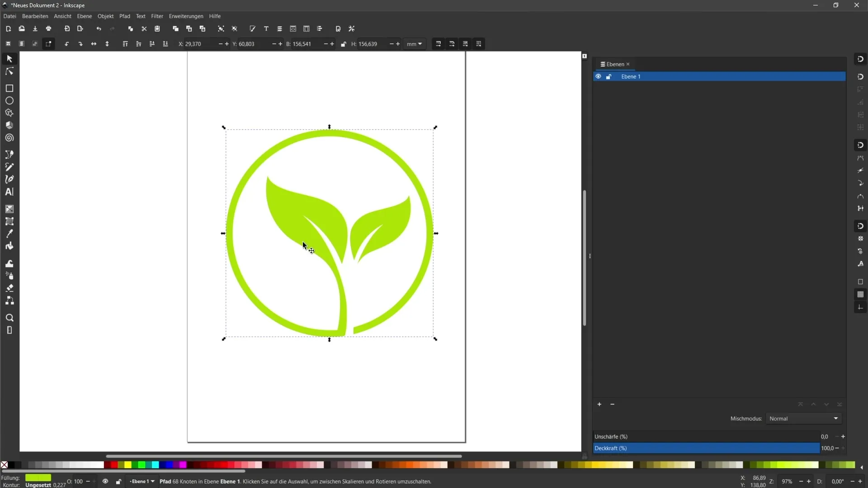Open the Pfad menu in menu bar
Image resolution: width=868 pixels, height=488 pixels.
[125, 16]
